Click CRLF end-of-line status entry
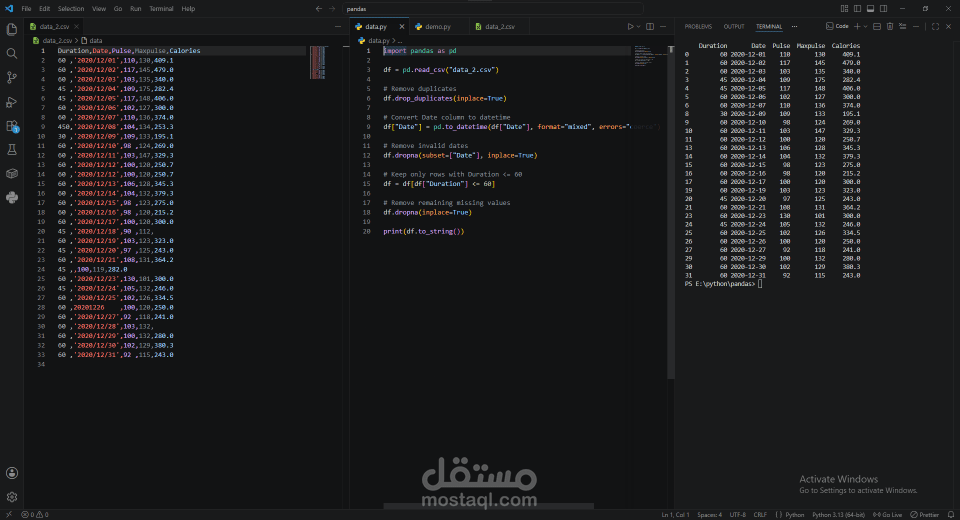The image size is (960, 520). click(760, 514)
